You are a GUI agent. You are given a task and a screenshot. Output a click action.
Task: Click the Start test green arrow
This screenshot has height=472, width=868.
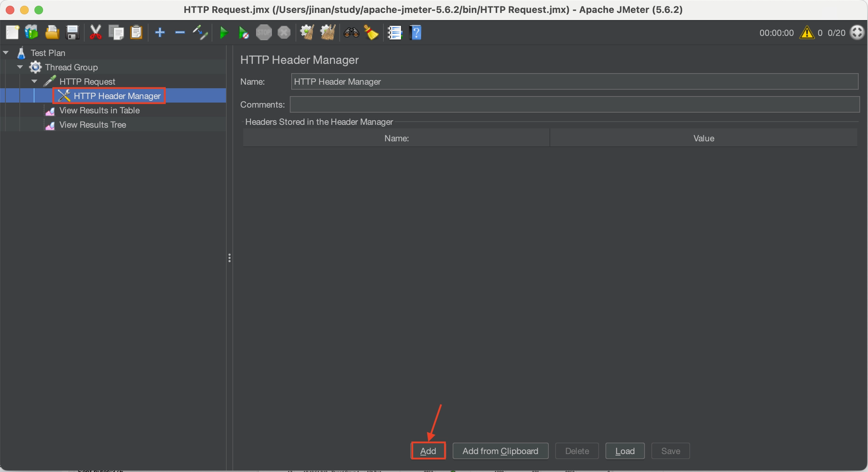(x=223, y=33)
